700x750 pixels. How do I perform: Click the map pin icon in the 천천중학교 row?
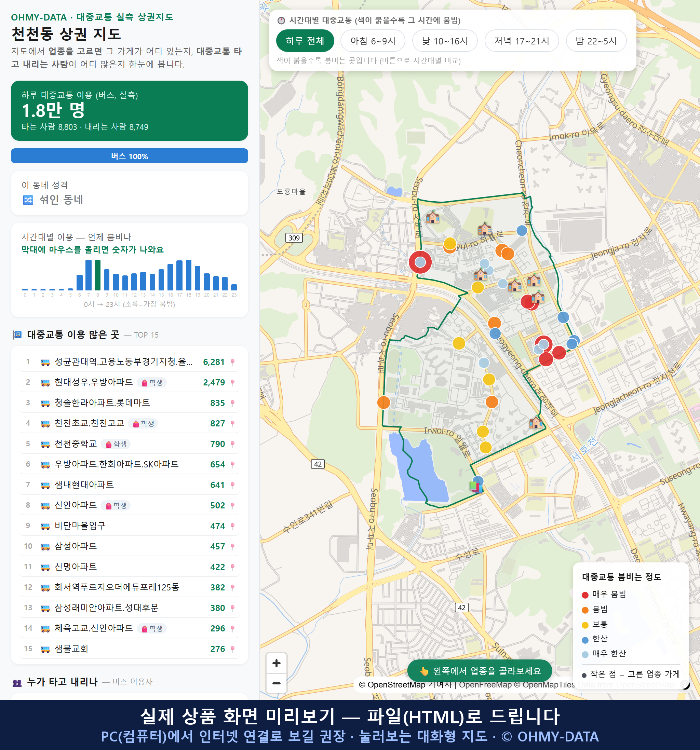[232, 444]
